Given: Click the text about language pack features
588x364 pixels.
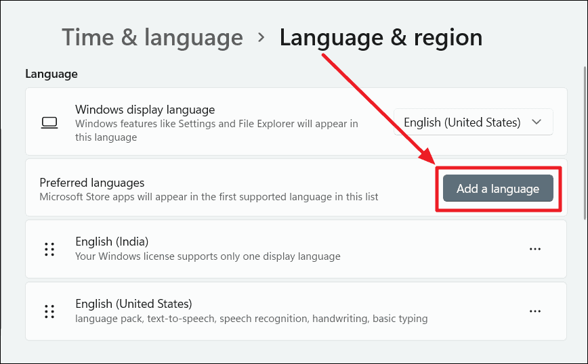Looking at the screenshot, I should [251, 319].
